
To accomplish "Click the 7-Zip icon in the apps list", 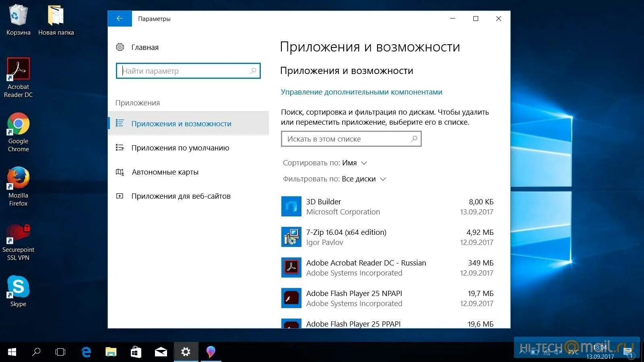I will click(x=291, y=237).
